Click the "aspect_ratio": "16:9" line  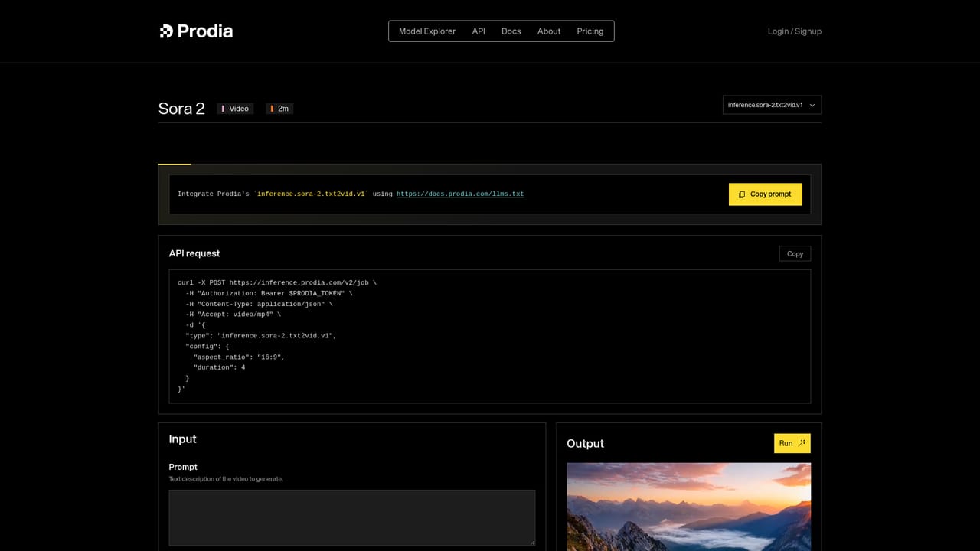[239, 357]
